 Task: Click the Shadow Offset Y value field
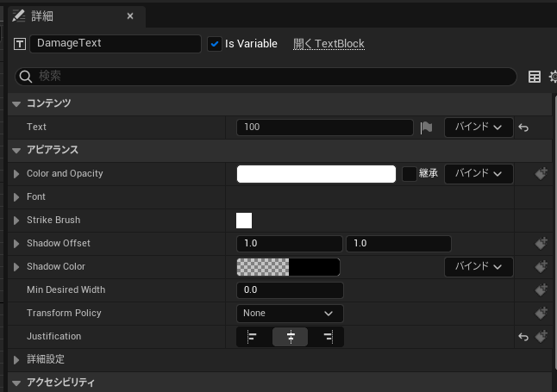(398, 244)
